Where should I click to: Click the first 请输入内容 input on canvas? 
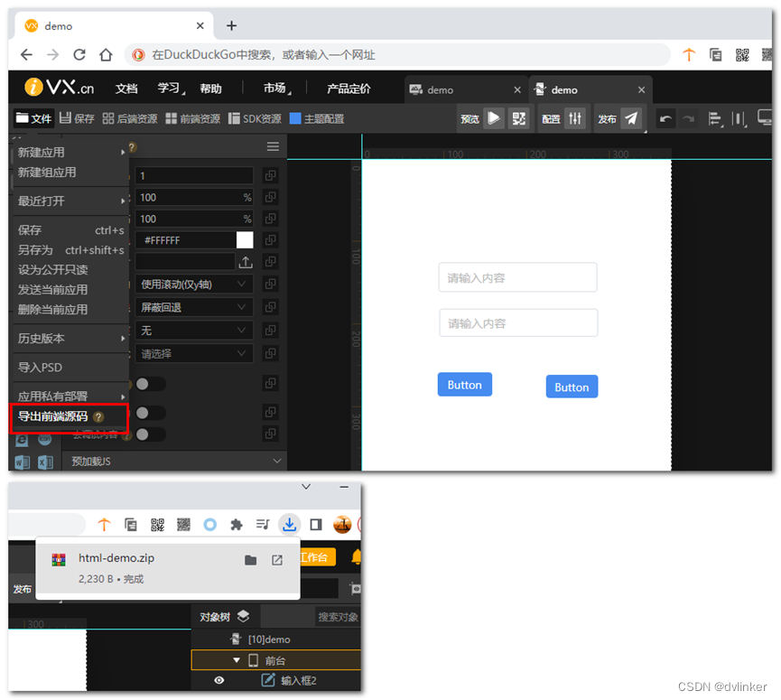click(x=517, y=277)
